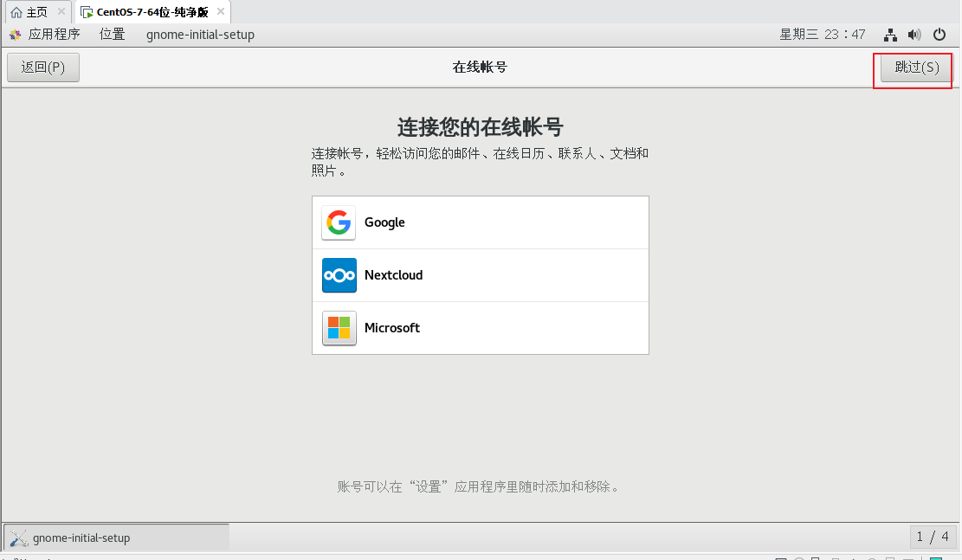Select the Nextcloud account row

[x=481, y=275]
